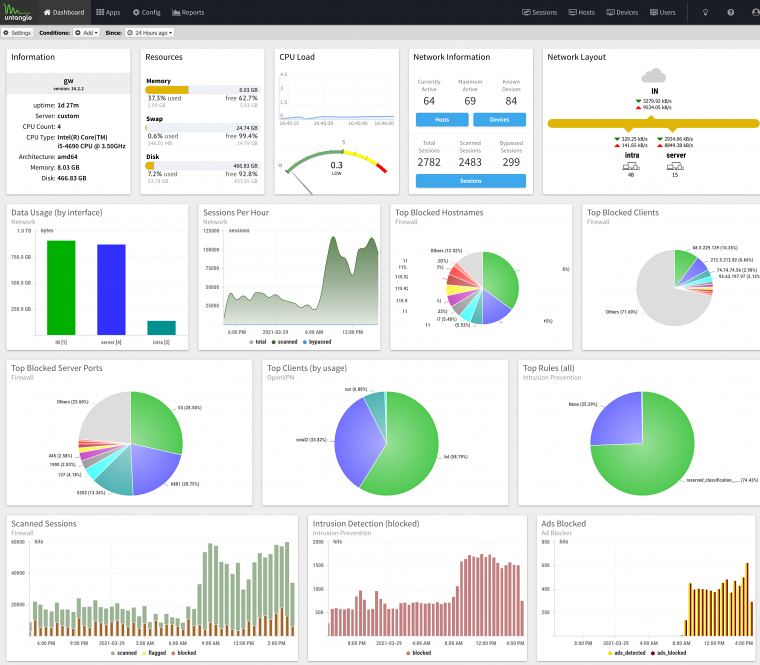The width and height of the screenshot is (760, 665).
Task: Click the uptime 1d 27m entry
Action: click(56, 105)
